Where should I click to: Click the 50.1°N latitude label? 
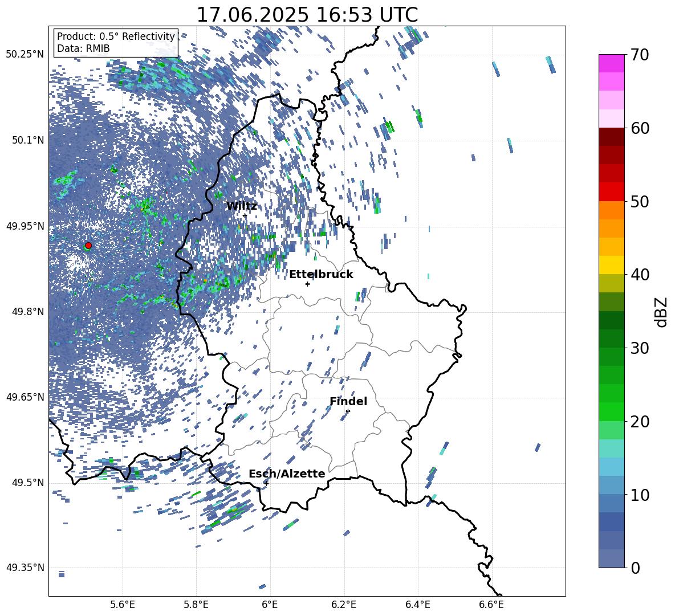click(27, 140)
